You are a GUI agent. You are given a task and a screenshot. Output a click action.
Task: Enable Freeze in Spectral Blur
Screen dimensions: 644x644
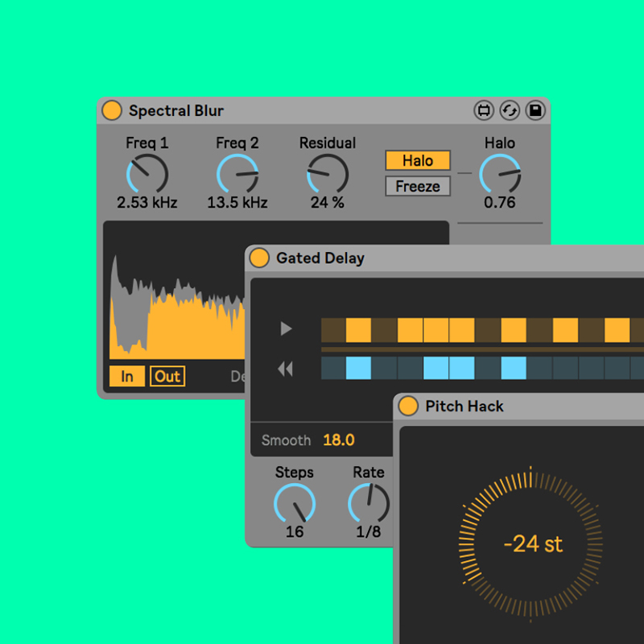417,186
